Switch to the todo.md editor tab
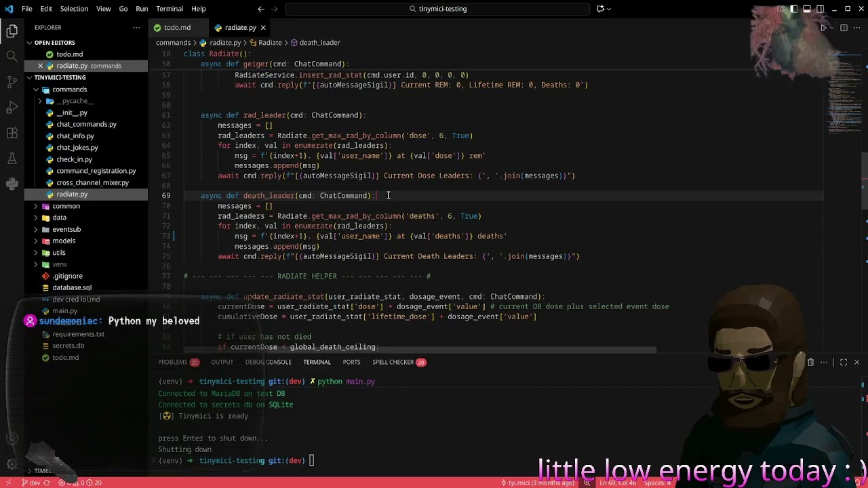This screenshot has height=488, width=868. (177, 28)
